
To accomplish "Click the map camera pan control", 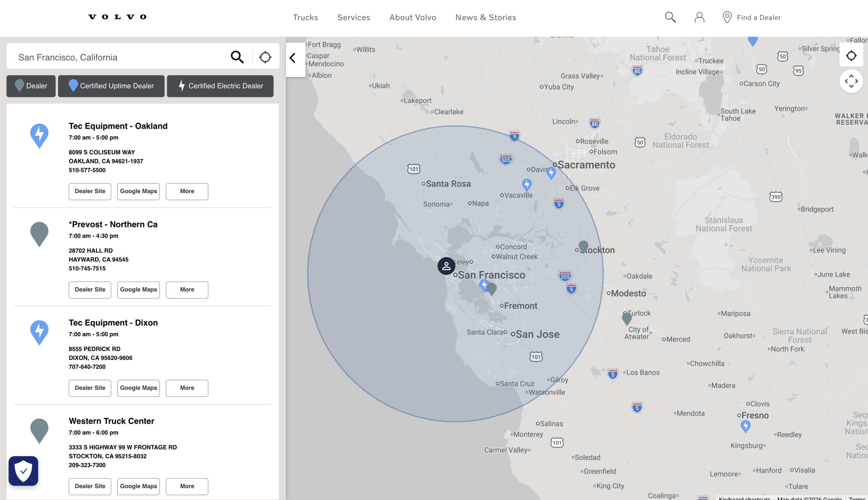I will coord(851,81).
